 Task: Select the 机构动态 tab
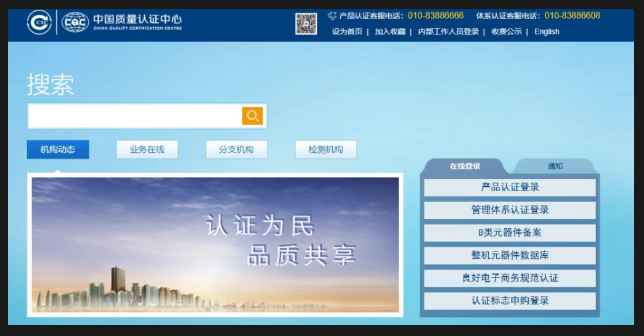[58, 149]
